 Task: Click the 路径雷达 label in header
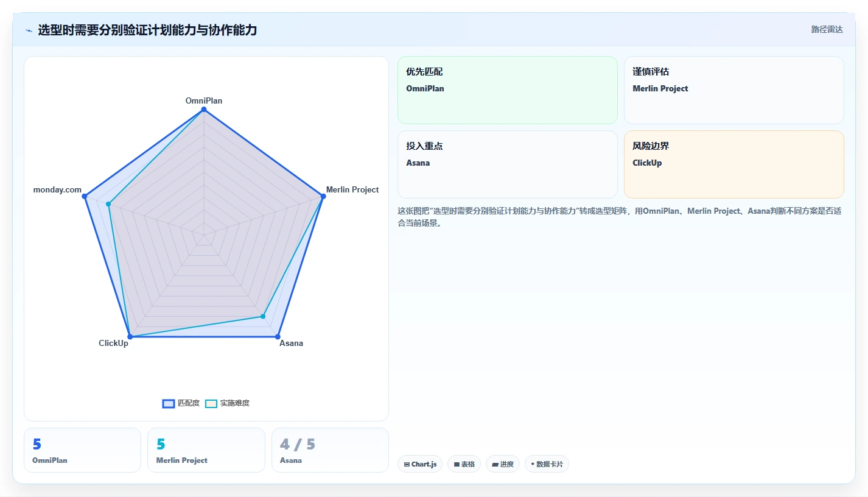coord(827,29)
